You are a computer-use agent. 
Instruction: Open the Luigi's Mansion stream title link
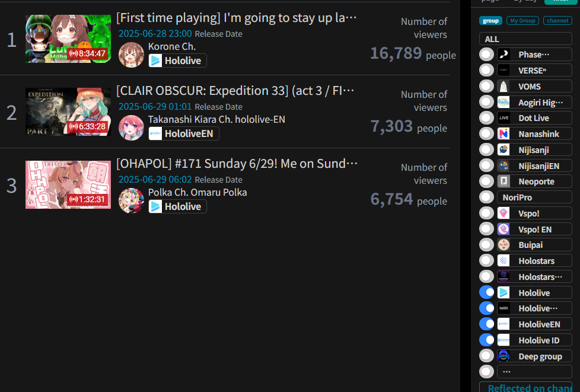pyautogui.click(x=237, y=18)
